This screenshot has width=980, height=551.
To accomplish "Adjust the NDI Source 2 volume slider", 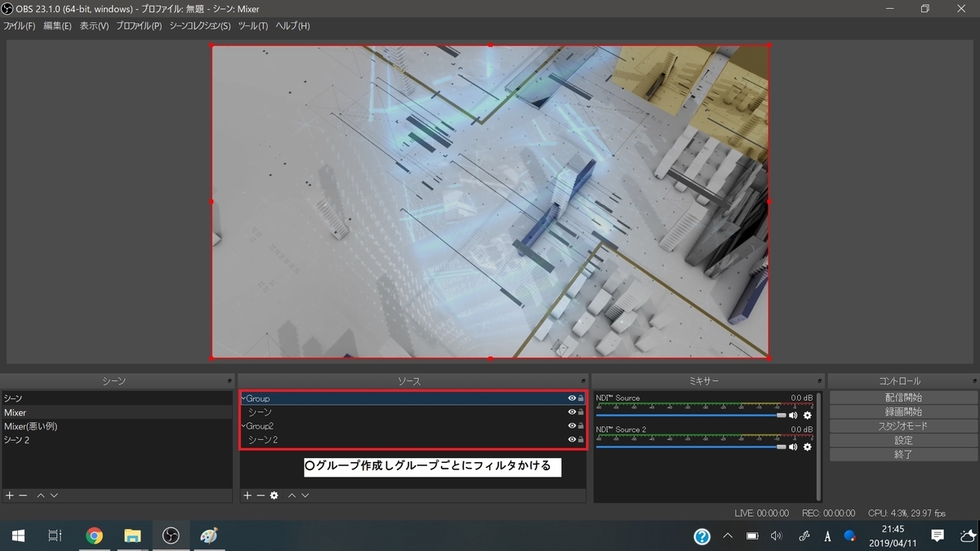I will pyautogui.click(x=691, y=447).
